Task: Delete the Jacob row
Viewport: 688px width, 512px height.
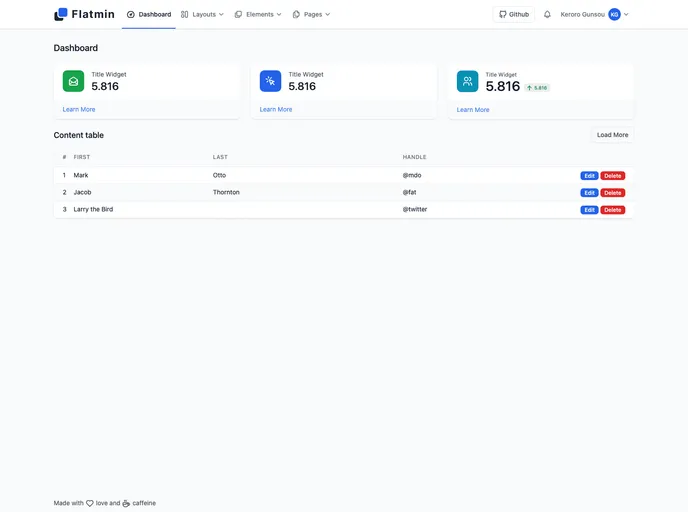Action: (613, 193)
